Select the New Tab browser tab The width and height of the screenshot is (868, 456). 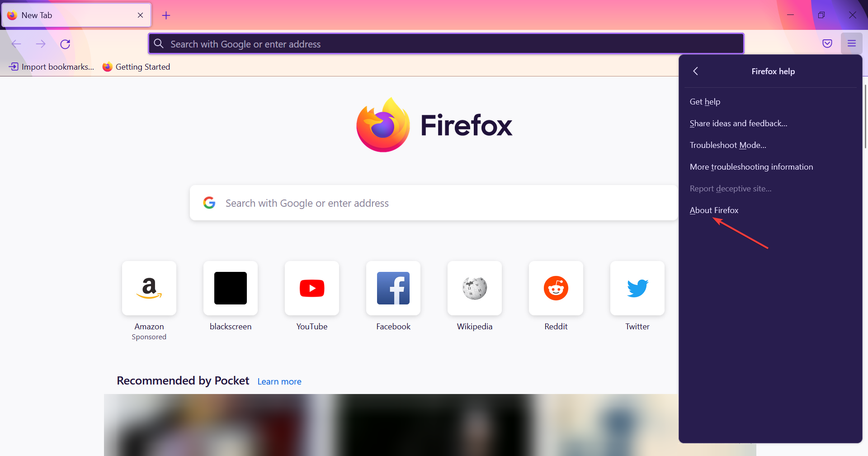click(76, 15)
